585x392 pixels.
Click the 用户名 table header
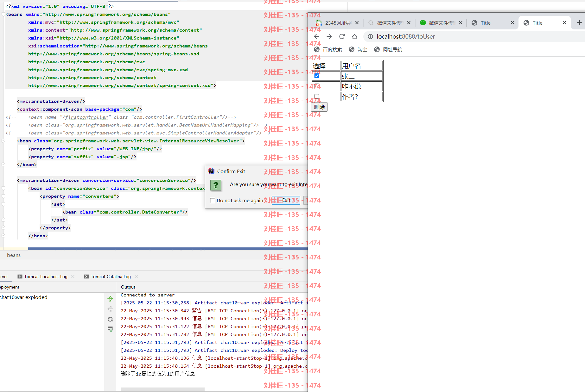click(362, 66)
